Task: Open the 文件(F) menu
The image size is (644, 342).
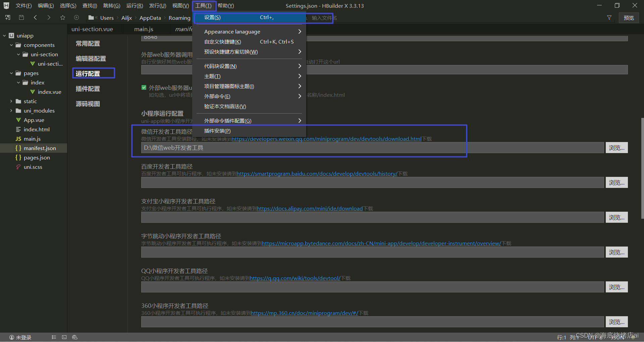Action: (x=23, y=6)
